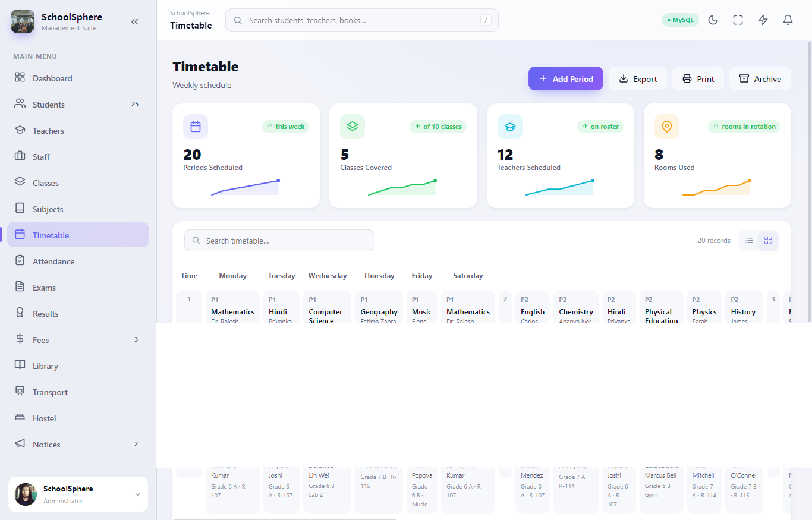Switch timetable to grid view

(x=768, y=241)
